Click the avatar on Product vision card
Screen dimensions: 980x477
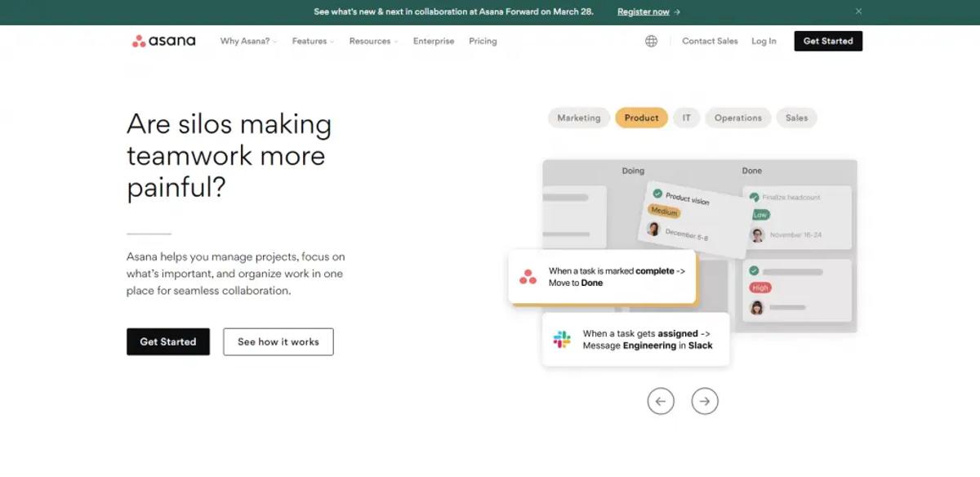(653, 229)
